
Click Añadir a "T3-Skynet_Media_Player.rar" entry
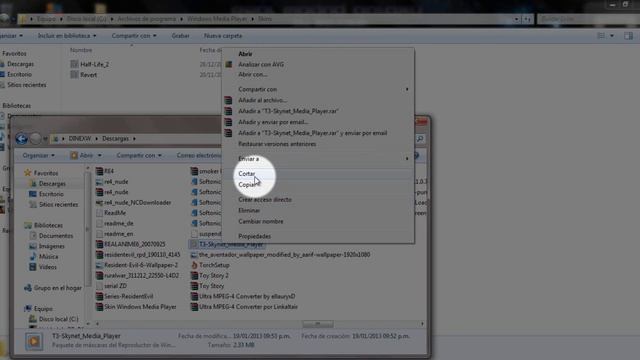pos(288,111)
